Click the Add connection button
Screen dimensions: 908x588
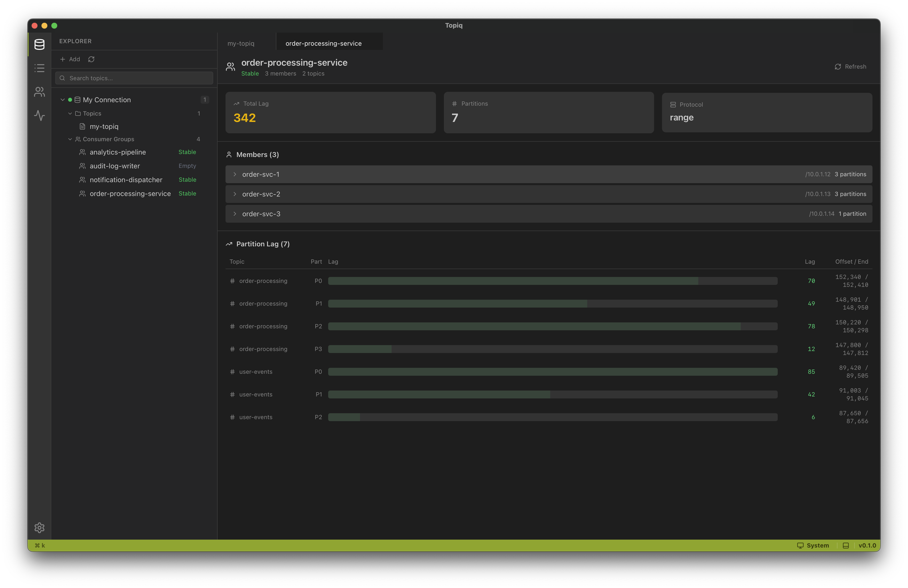tap(70, 59)
